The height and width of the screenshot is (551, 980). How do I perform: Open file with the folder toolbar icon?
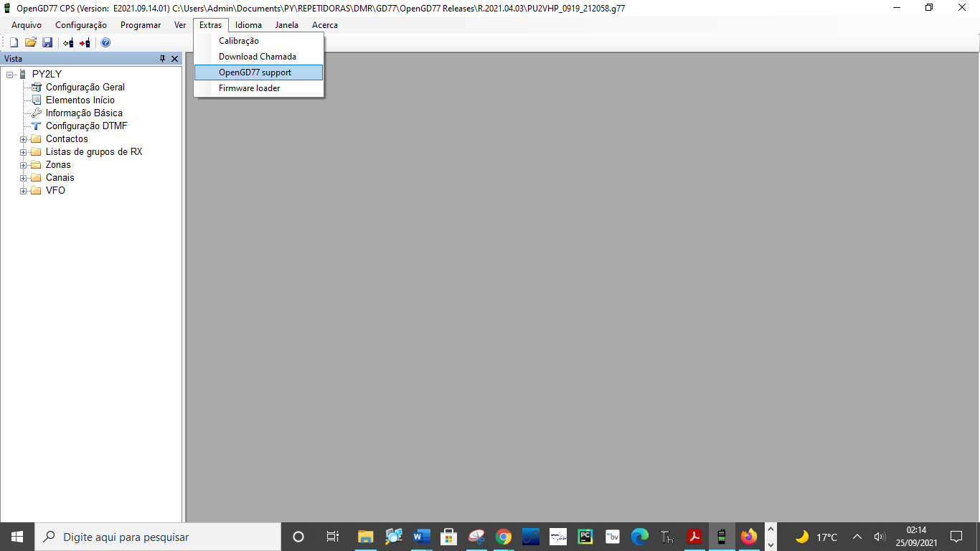click(x=31, y=43)
